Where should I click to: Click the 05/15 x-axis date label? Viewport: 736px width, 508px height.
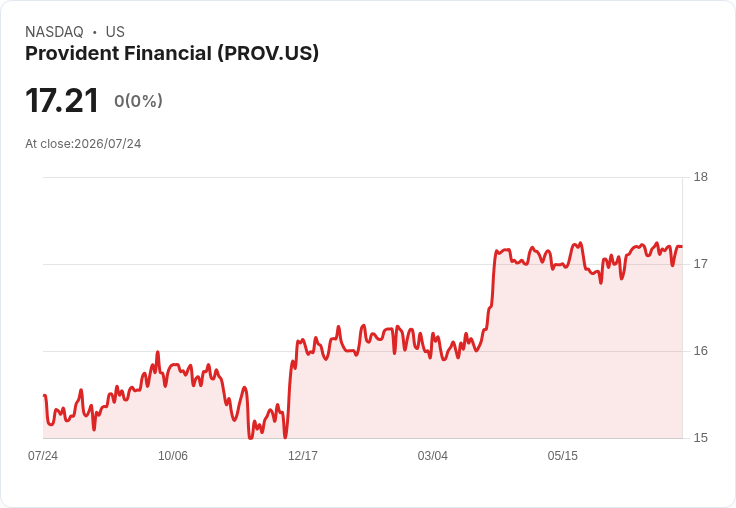tap(563, 456)
